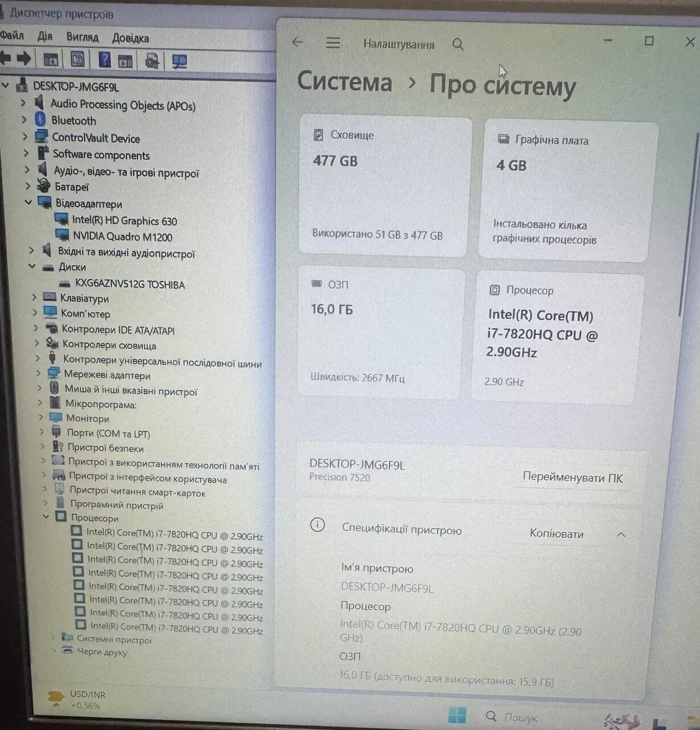Click the Properties toolbar icon in Device Manager

pos(77,59)
